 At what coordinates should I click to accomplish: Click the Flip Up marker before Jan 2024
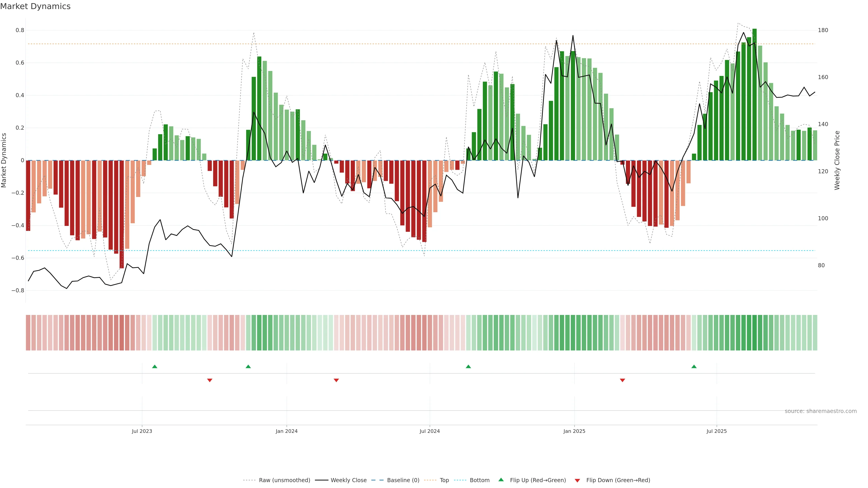pos(248,366)
